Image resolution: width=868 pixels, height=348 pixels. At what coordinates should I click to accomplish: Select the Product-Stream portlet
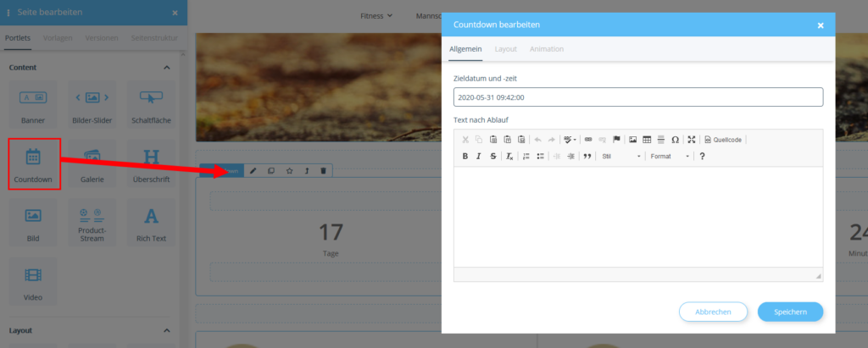92,223
